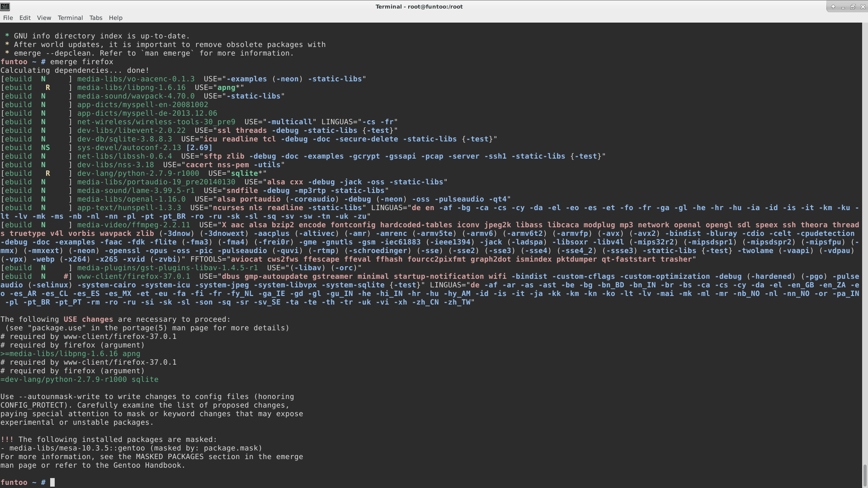Click 'man page or refer to the Gentoo Handbook.' line

point(93,465)
